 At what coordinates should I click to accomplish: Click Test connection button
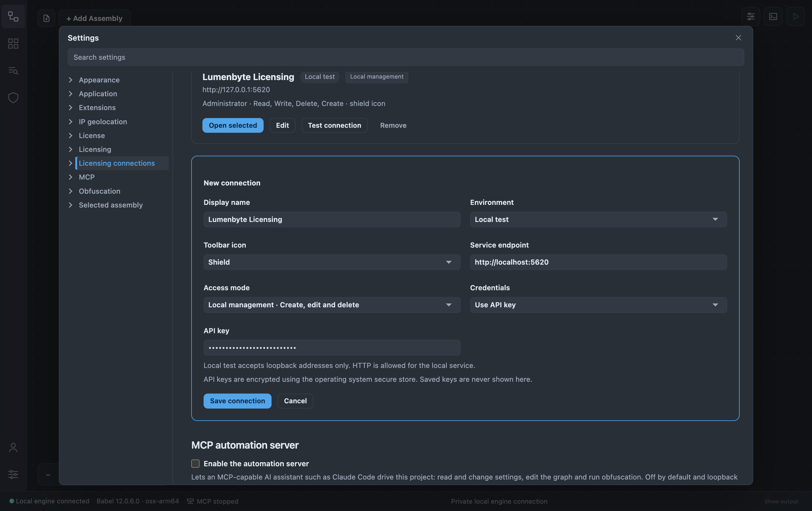point(334,125)
